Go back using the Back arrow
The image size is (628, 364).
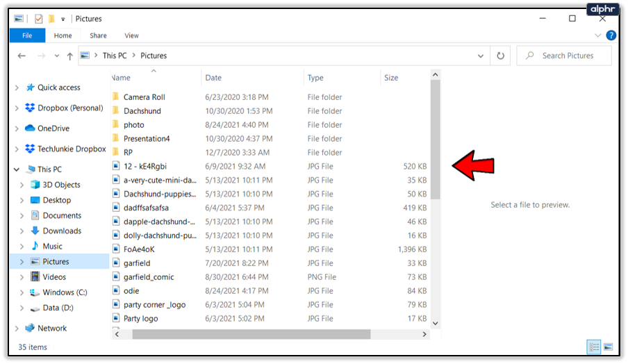point(22,56)
